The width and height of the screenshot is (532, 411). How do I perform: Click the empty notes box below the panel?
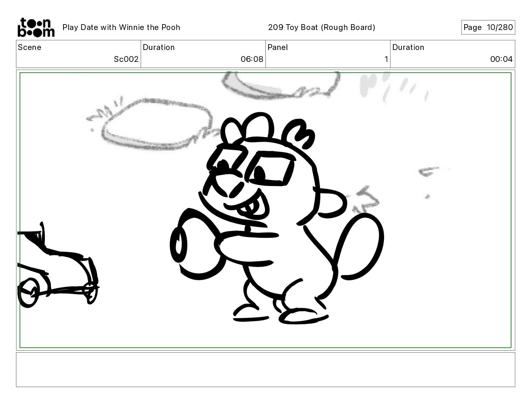point(265,370)
